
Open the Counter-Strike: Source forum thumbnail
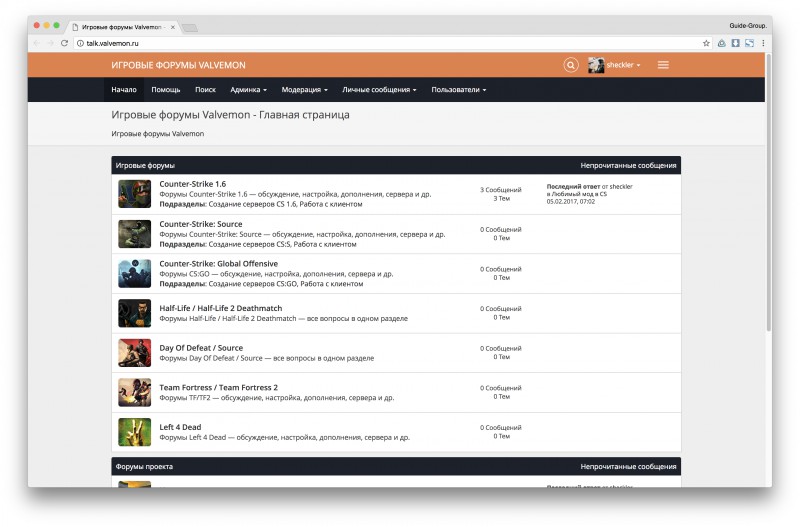coord(135,234)
